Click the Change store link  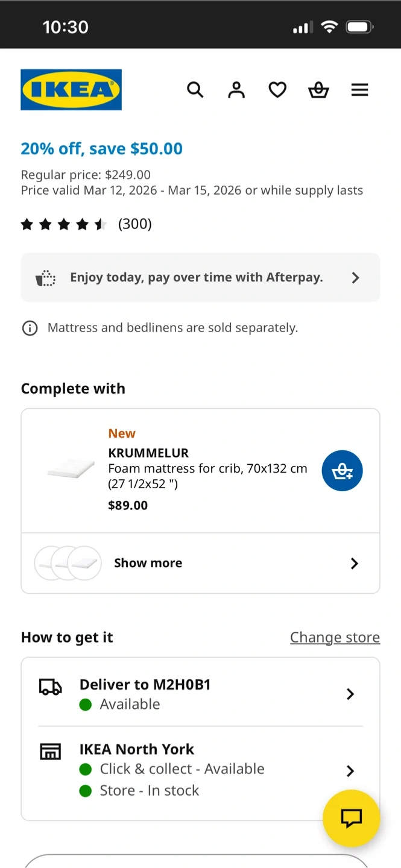pos(335,637)
